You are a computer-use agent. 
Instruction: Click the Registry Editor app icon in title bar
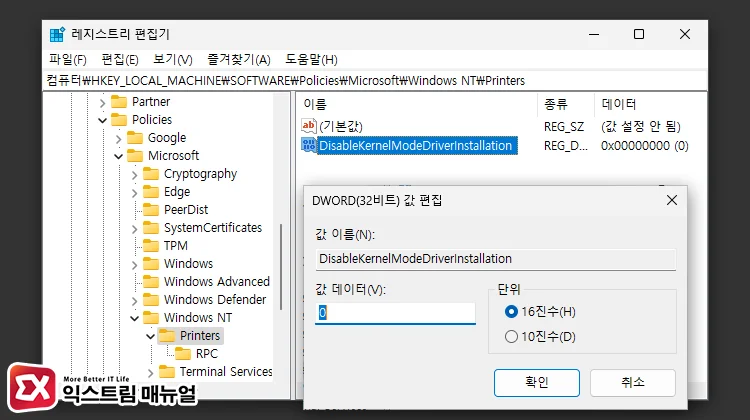pyautogui.click(x=57, y=34)
